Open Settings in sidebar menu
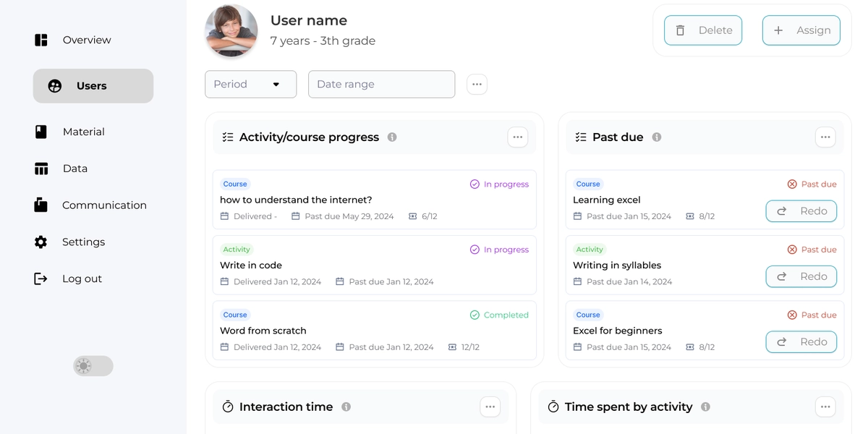868x434 pixels. [83, 242]
